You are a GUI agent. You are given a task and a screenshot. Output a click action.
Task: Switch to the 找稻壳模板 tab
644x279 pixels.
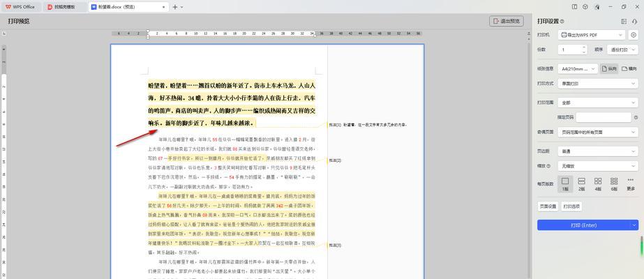pos(64,7)
